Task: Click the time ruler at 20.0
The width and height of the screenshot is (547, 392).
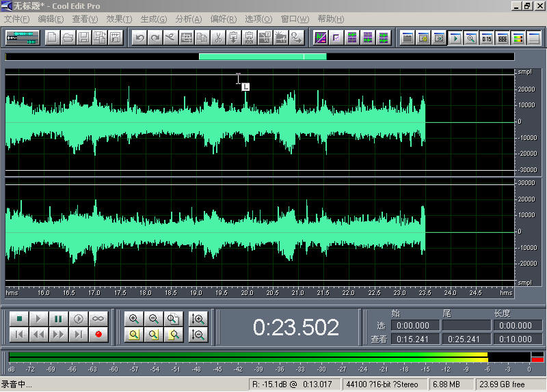Action: pyautogui.click(x=247, y=293)
